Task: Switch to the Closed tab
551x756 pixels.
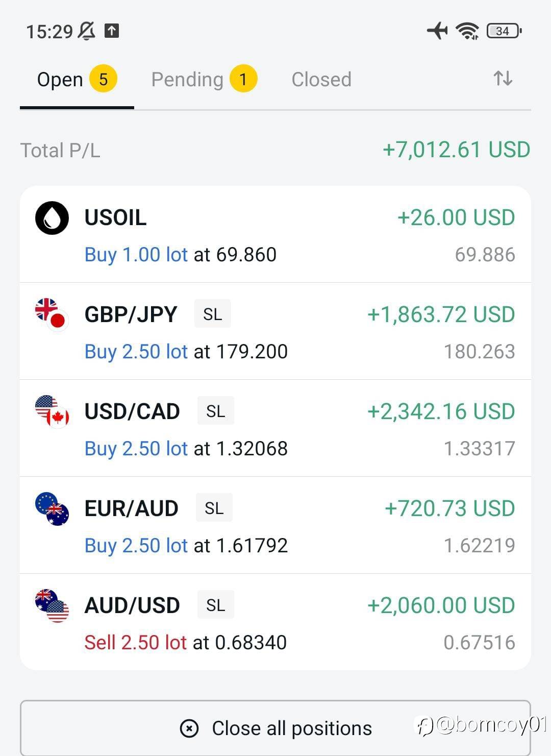Action: [x=321, y=80]
